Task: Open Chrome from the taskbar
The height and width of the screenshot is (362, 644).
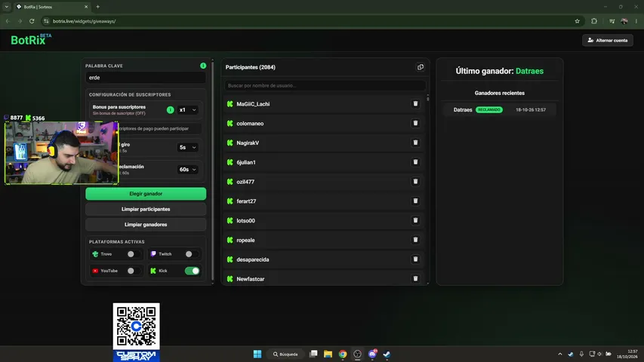Action: point(343,354)
